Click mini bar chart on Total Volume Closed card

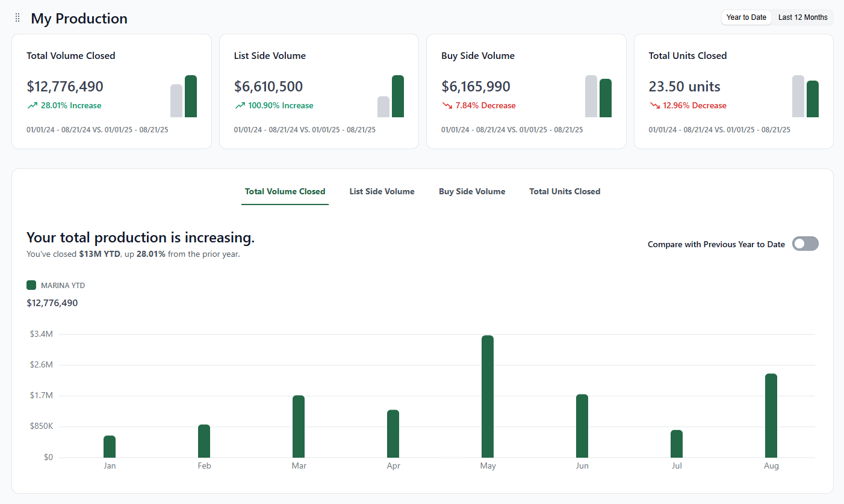tap(184, 96)
